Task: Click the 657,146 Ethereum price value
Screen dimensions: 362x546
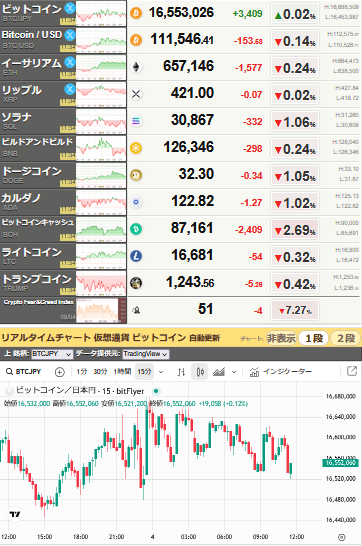Action: coord(188,66)
